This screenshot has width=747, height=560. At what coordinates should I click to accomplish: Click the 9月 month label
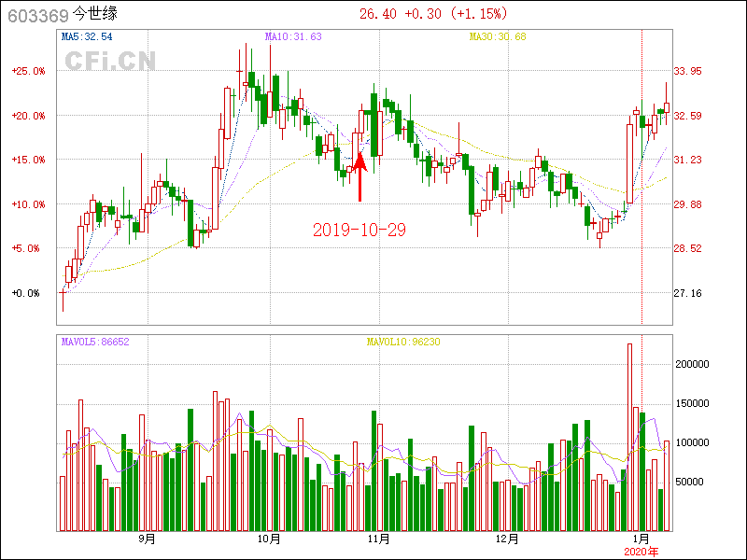pyautogui.click(x=148, y=539)
